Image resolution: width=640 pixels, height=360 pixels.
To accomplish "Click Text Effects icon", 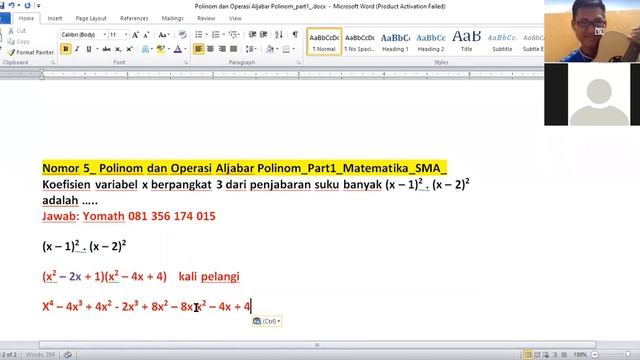I will click(x=145, y=49).
